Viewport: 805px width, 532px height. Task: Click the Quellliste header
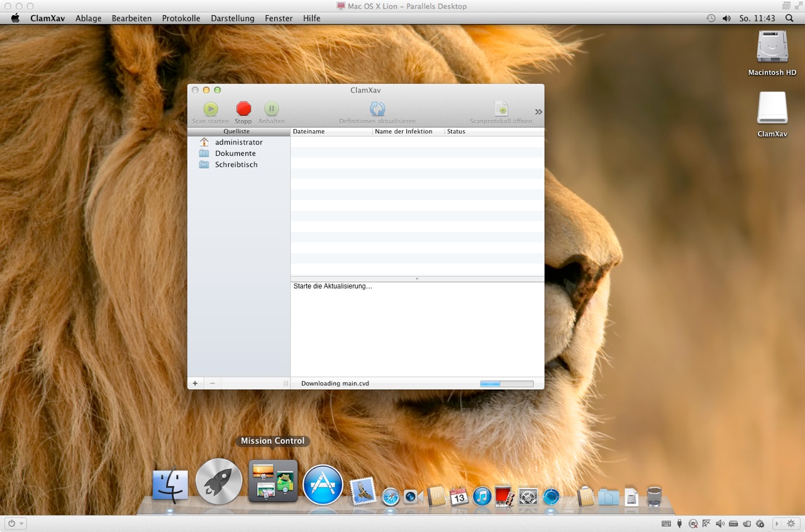pos(238,131)
